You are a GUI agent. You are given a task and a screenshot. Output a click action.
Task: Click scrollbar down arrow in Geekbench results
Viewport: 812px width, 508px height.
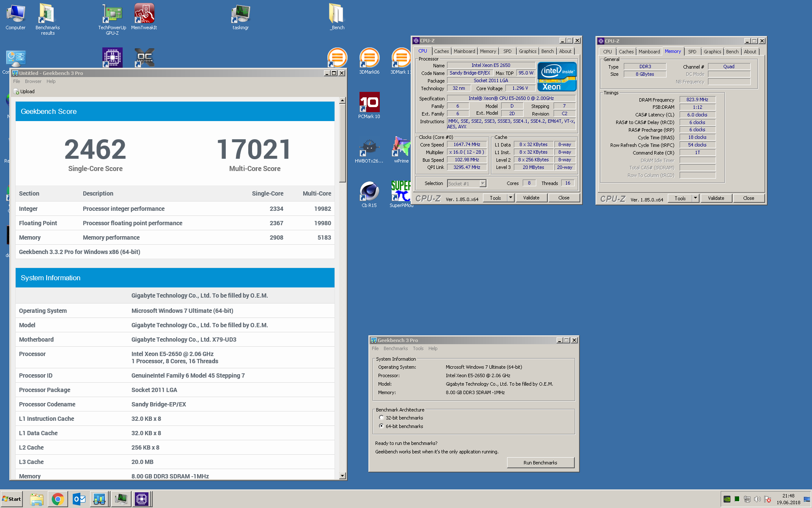tap(343, 476)
